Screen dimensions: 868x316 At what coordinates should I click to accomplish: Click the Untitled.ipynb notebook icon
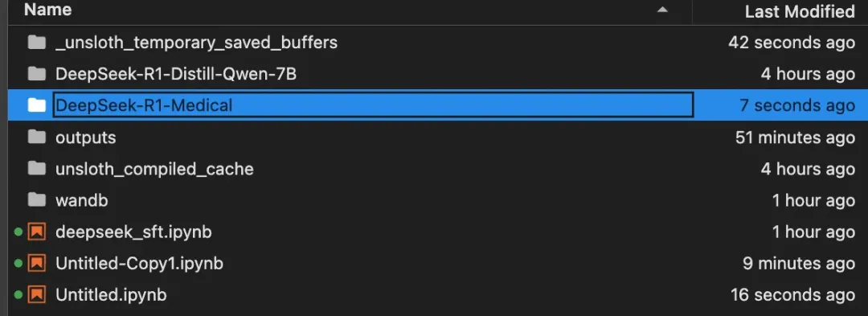[x=36, y=295]
